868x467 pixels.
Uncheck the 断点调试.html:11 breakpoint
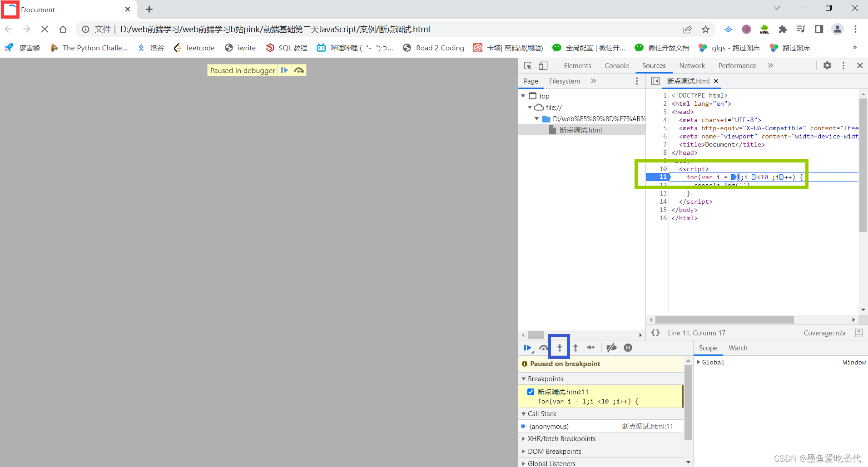531,392
